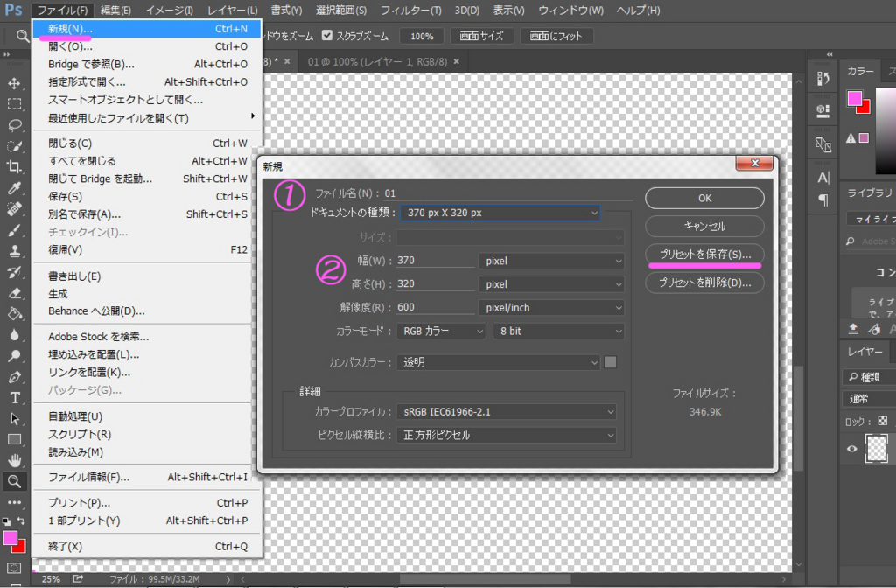Select the Horizontal Type tool

[14, 398]
